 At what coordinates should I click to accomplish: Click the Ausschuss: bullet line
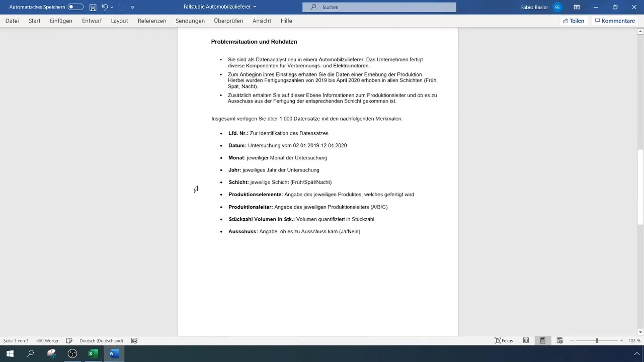pyautogui.click(x=294, y=231)
